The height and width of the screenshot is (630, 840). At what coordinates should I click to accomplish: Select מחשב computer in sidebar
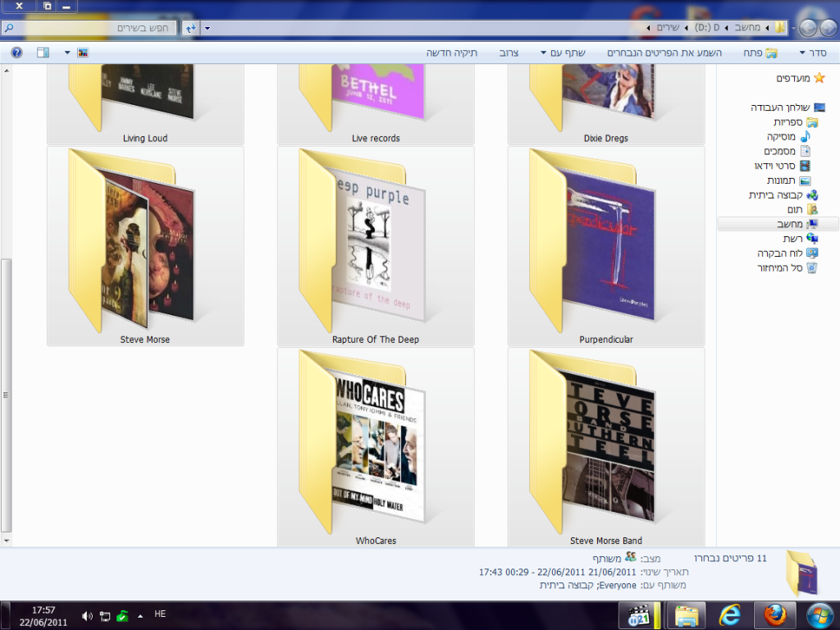click(778, 224)
